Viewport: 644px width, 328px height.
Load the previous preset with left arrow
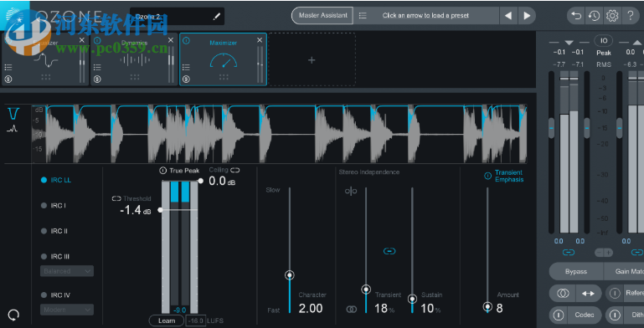point(508,16)
